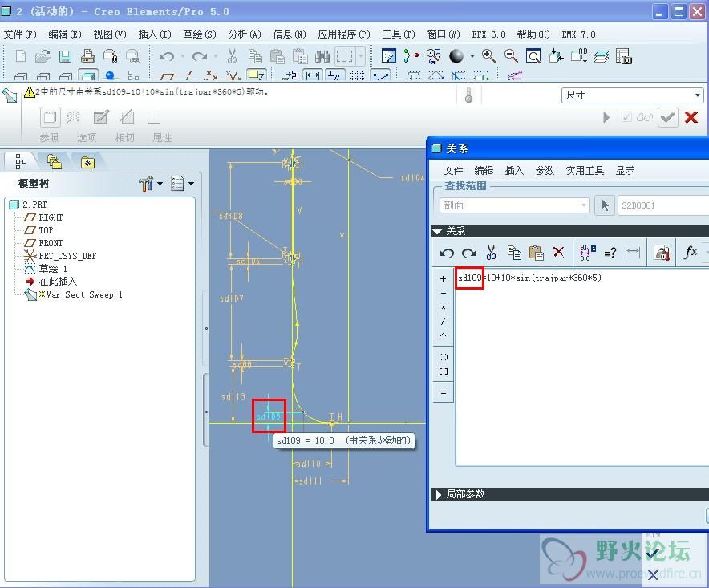Screen dimensions: 709x588
Task: Select 草绘 1 in model tree
Action: pos(52,269)
